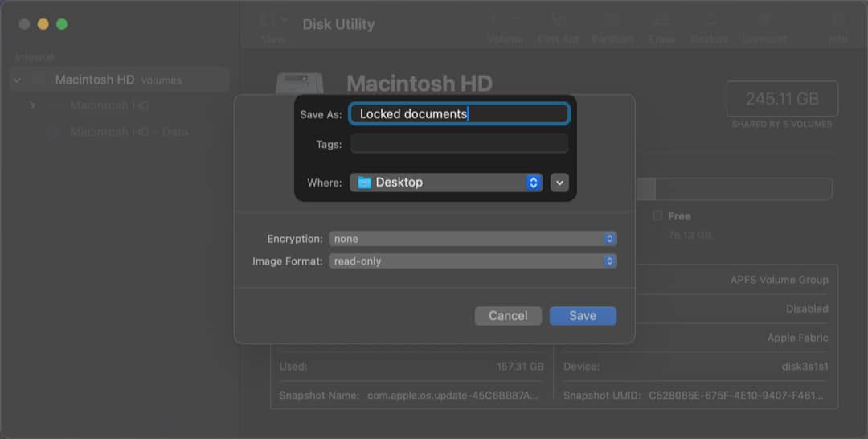Click the Cancel button
868x439 pixels.
508,315
